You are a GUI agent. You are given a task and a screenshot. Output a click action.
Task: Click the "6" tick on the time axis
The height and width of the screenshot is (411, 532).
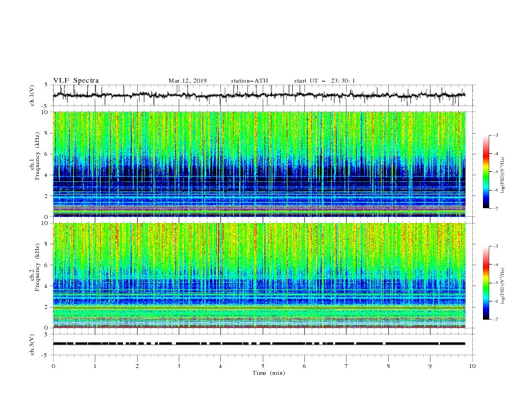point(304,366)
